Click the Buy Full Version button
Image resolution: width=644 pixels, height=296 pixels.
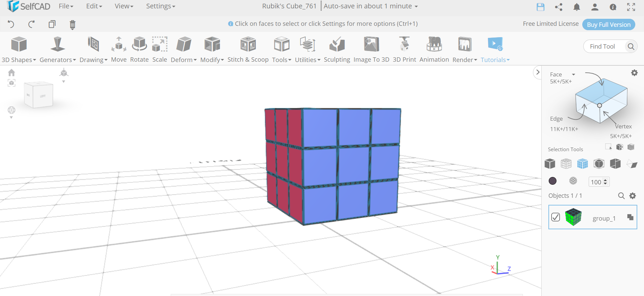tap(608, 24)
